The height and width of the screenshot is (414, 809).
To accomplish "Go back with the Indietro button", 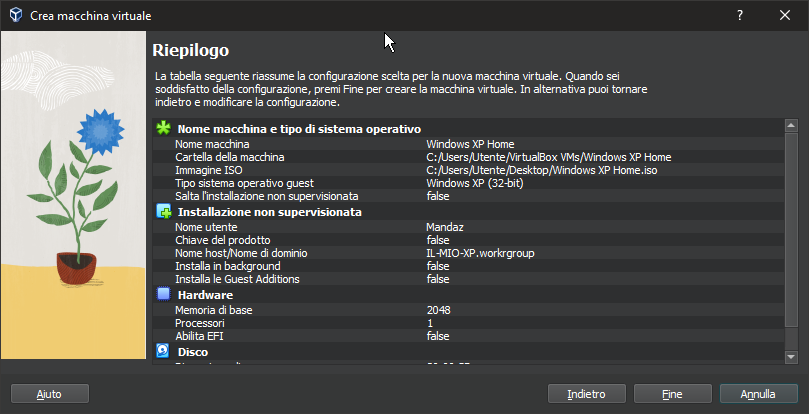I will point(587,394).
